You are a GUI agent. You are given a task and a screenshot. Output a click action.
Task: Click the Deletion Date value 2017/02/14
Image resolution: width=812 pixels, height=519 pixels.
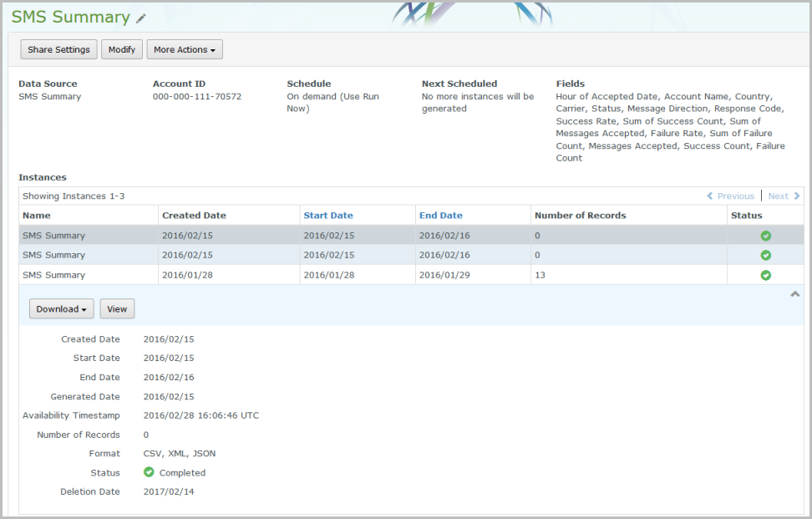pyautogui.click(x=169, y=491)
